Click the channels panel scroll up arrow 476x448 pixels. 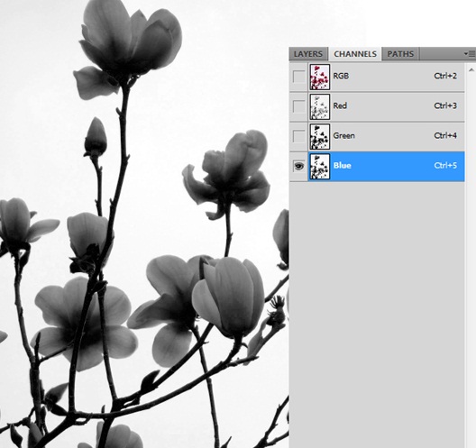[x=471, y=70]
